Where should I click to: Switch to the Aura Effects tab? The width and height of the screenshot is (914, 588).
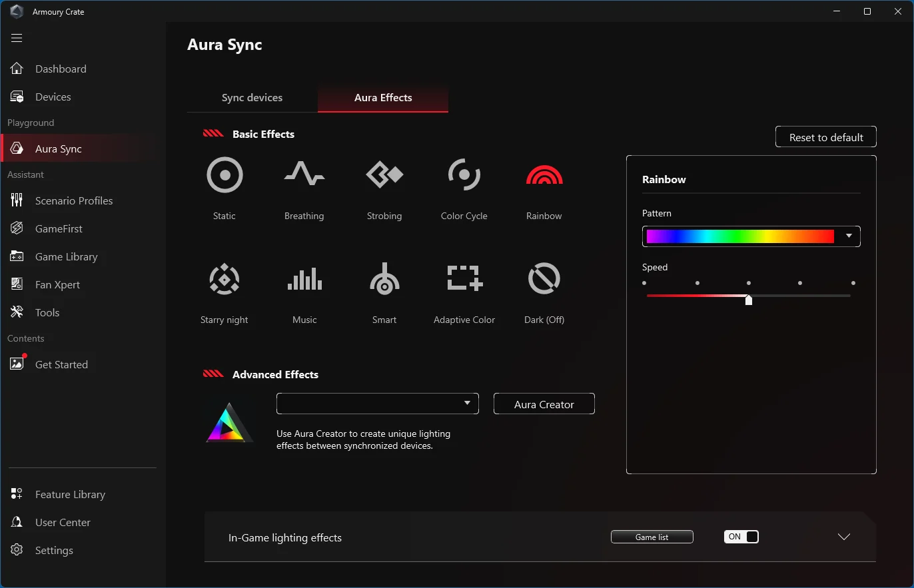tap(383, 97)
